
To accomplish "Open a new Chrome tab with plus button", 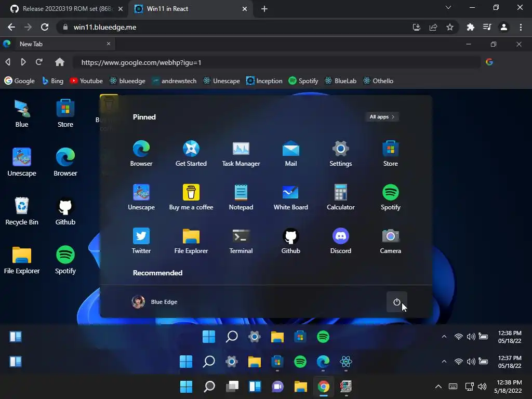I will [264, 9].
